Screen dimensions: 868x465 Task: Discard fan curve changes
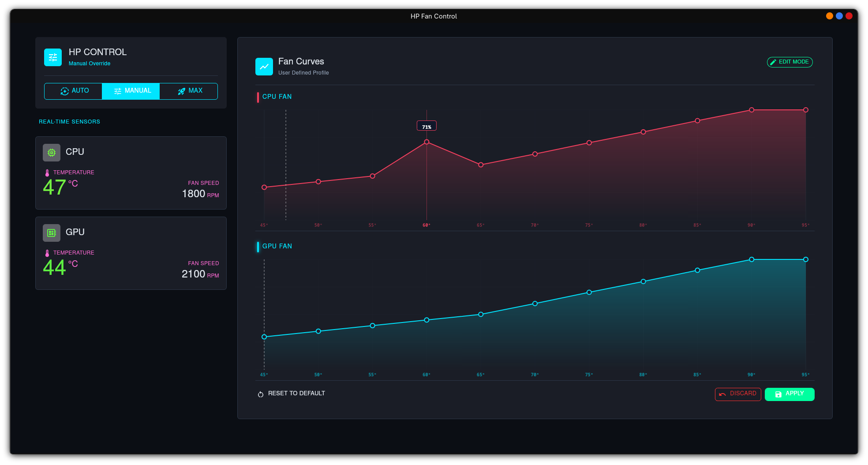coord(738,394)
